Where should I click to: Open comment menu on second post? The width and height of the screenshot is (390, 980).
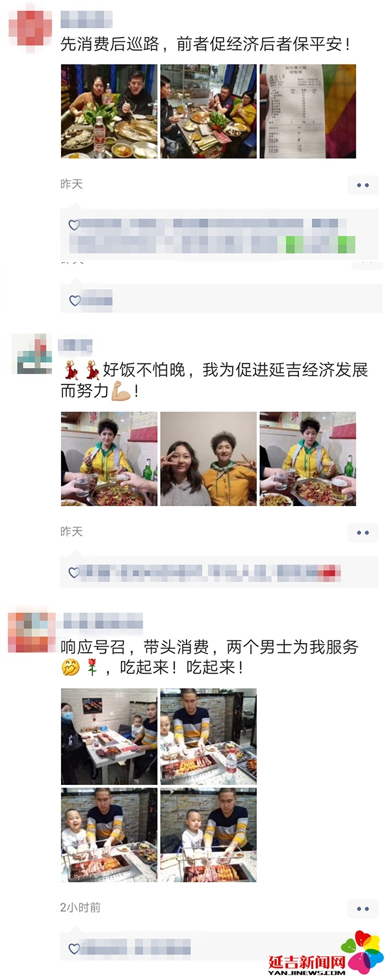pos(363,533)
